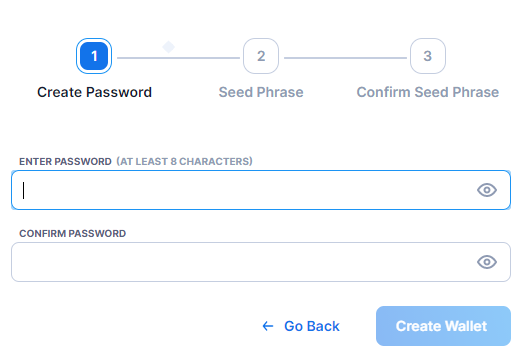
Task: Select the Seed Phrase step label
Action: (x=261, y=92)
